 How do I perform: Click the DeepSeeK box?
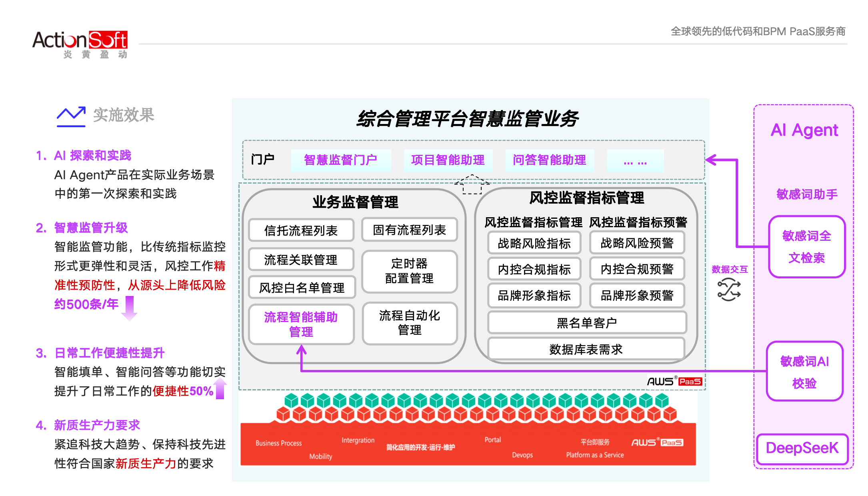coord(802,448)
